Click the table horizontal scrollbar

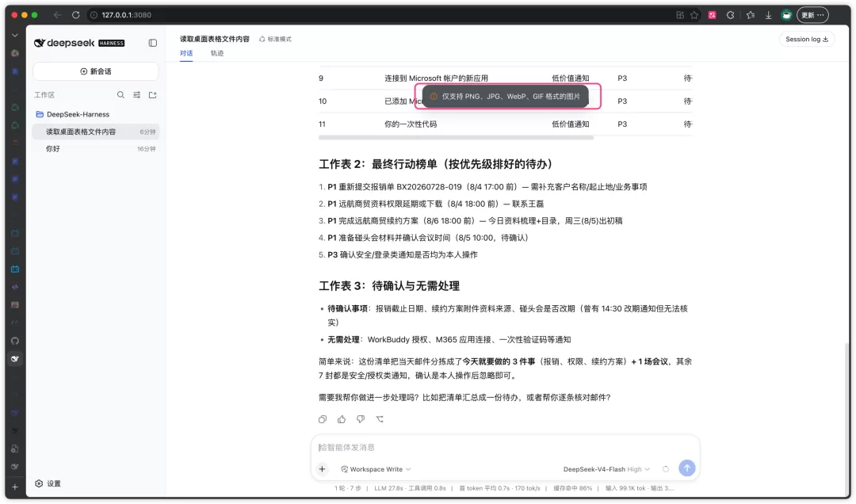click(x=456, y=138)
